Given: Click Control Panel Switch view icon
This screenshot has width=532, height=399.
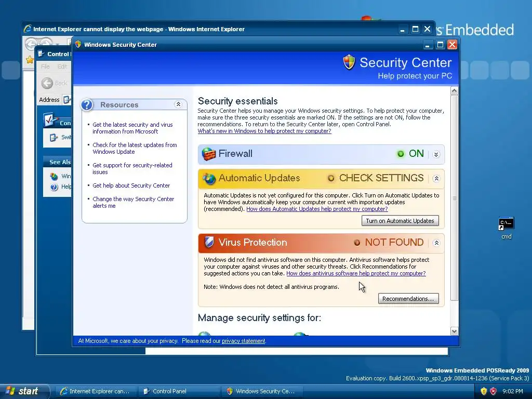Looking at the screenshot, I should (x=54, y=137).
